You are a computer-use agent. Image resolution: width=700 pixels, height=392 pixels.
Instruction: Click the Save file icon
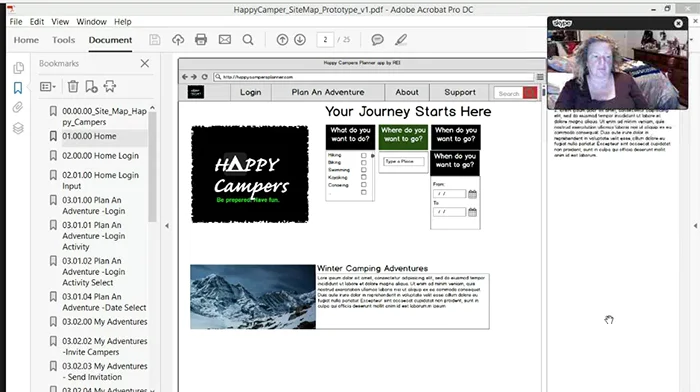(x=154, y=40)
